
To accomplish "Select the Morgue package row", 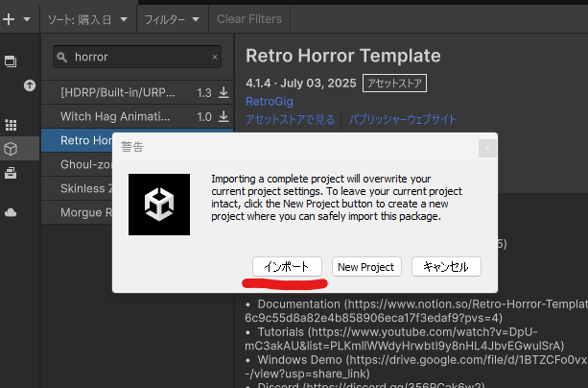I will pyautogui.click(x=77, y=212).
